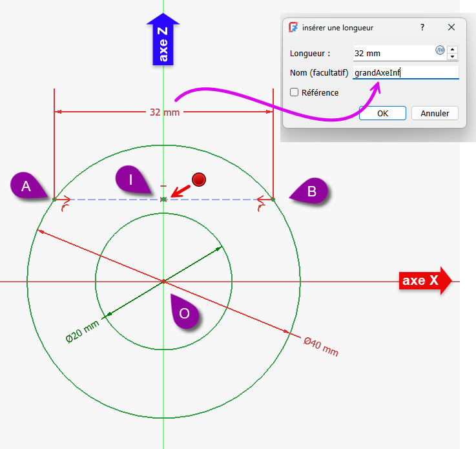Confirm the length with OK
This screenshot has height=449, width=476.
pos(382,113)
